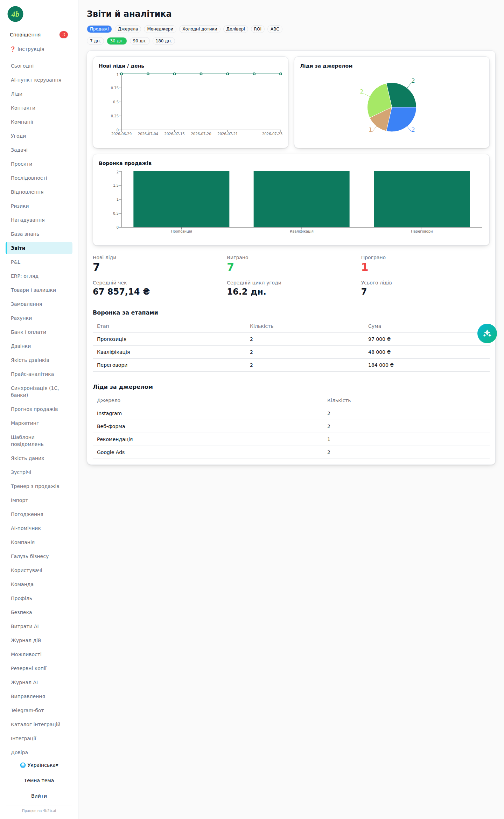The image size is (504, 819).
Task: Open the ABC report tab
Action: pyautogui.click(x=275, y=29)
